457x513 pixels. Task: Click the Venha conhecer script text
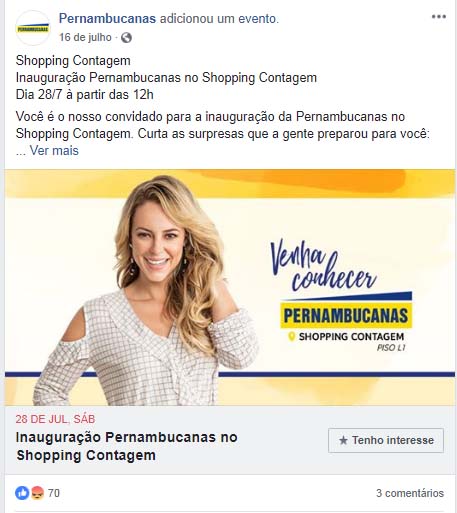(322, 266)
